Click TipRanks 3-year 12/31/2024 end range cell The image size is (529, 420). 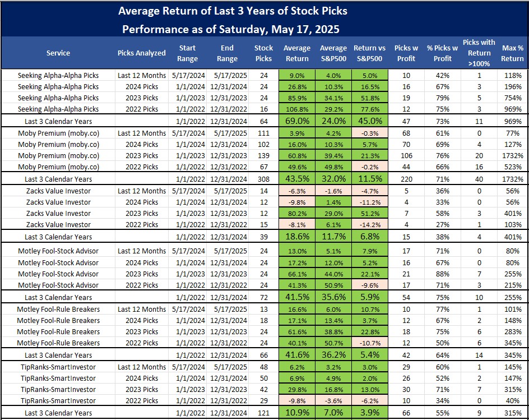(x=228, y=413)
